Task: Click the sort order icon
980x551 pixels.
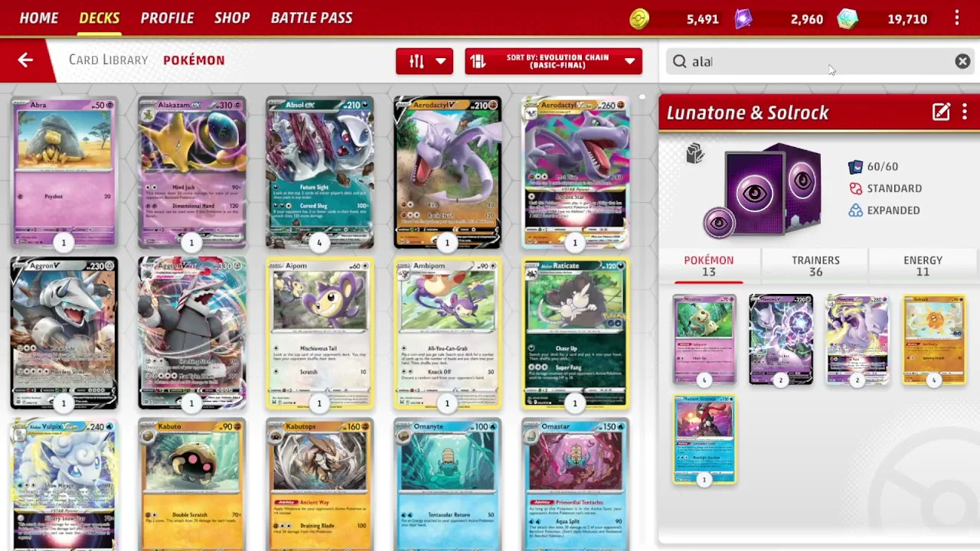Action: (x=479, y=61)
